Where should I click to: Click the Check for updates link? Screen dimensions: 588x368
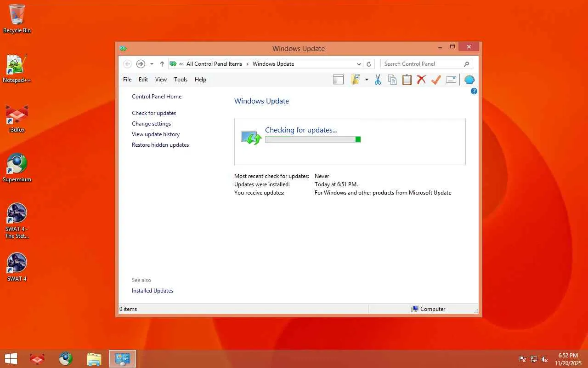coord(154,113)
